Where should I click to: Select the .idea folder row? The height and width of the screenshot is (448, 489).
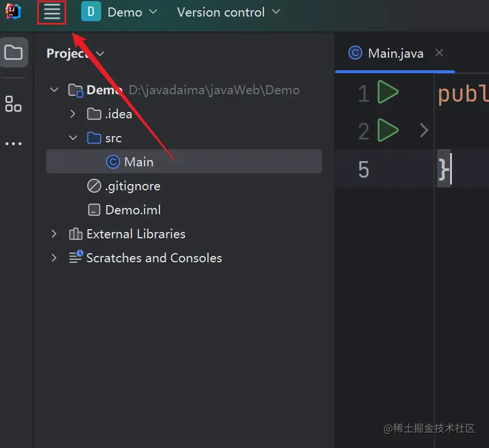click(184, 114)
